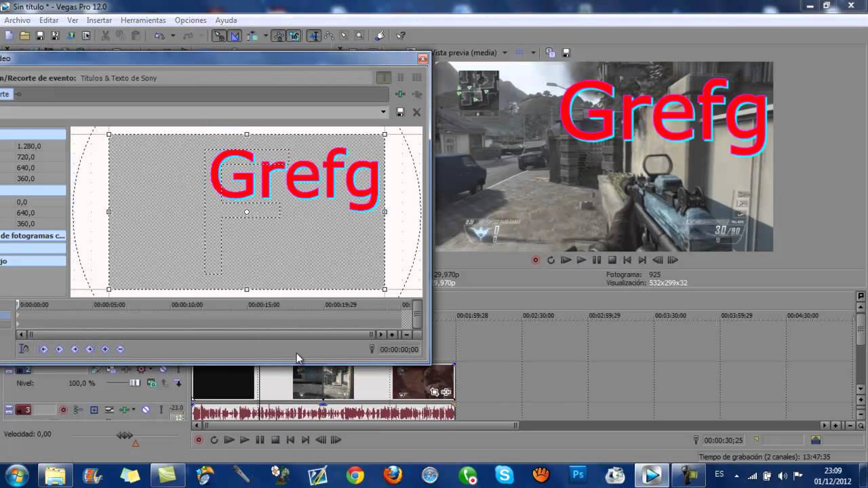Viewport: 868px width, 488px height.
Task: Select the Zoom magnifier tool in toolbar
Action: [x=359, y=36]
